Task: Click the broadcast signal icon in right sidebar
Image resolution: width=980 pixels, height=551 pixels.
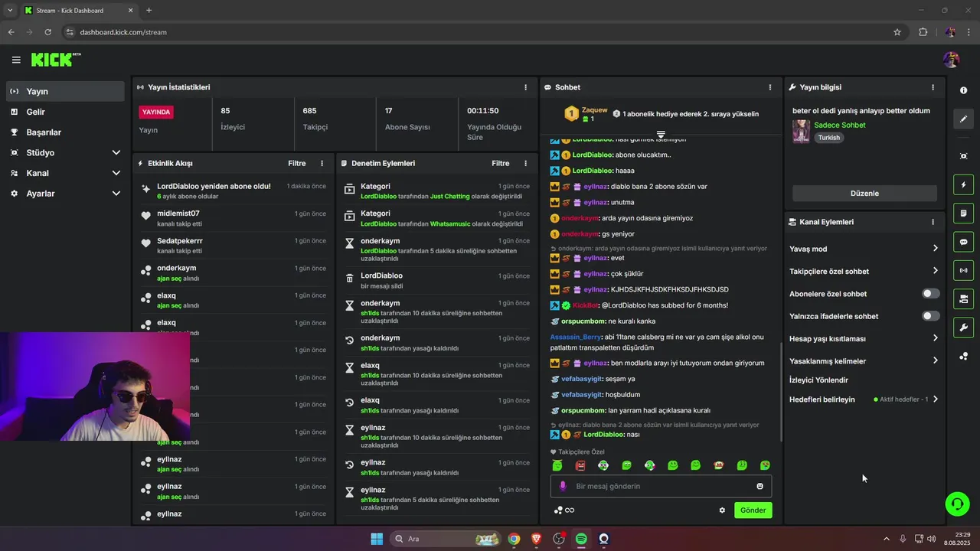Action: coord(963,270)
